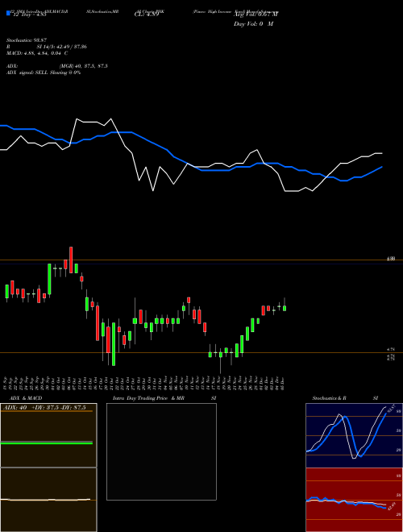Screen dimensions: 403x532
Task: Click the green ADX line in ADX panel
Action: click(x=47, y=443)
